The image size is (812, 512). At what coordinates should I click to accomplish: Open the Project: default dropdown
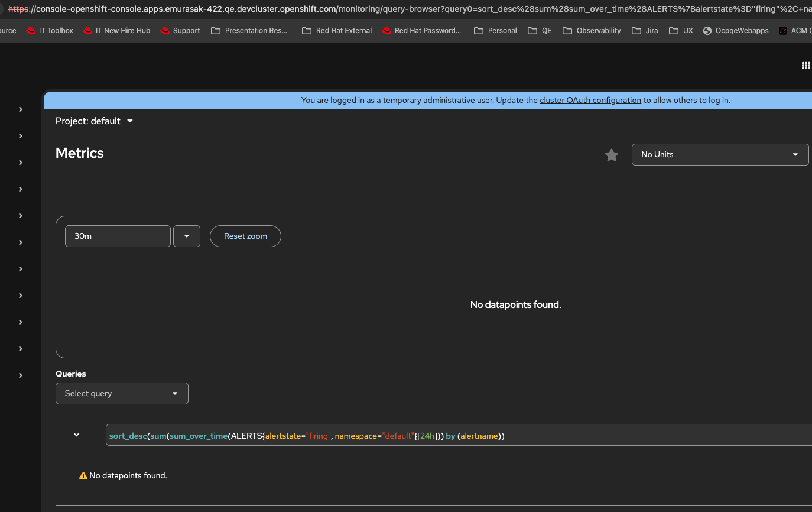(x=95, y=121)
